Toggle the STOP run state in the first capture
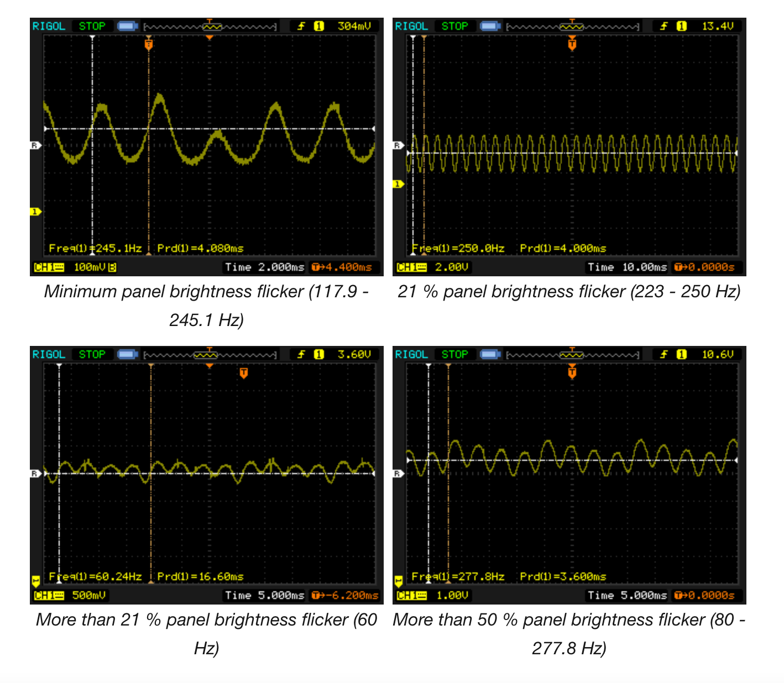 tap(92, 25)
